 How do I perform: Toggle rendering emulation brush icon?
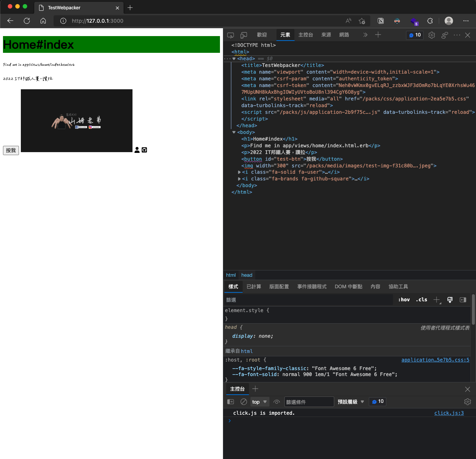(x=450, y=300)
